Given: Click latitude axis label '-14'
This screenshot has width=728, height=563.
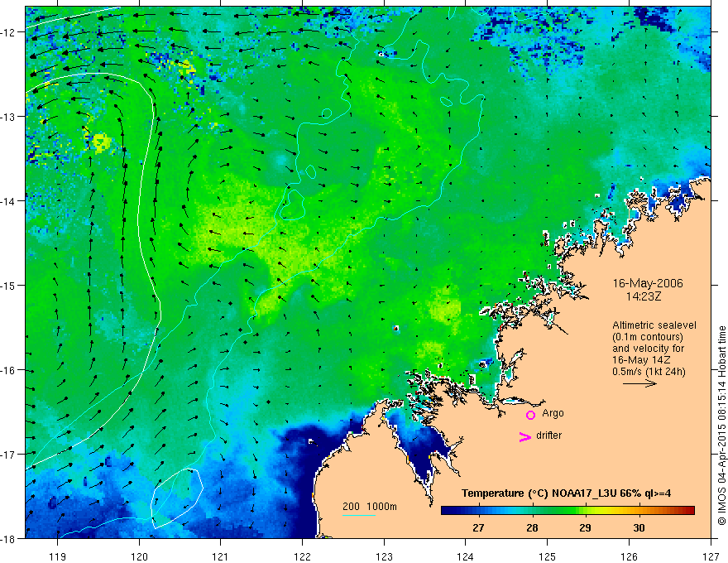Looking at the screenshot, I should (8, 201).
